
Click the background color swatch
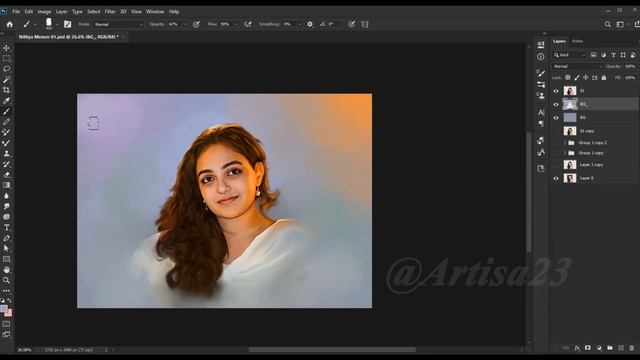9,313
